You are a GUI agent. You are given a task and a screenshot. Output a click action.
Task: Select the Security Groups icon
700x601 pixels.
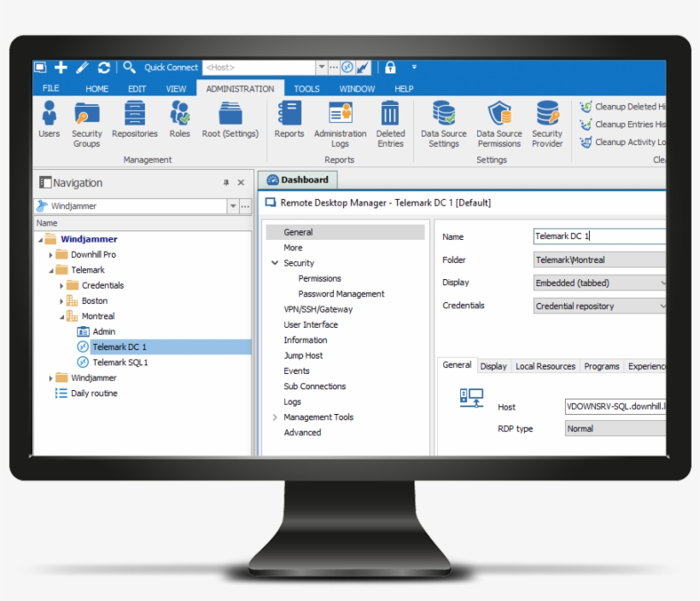86,120
